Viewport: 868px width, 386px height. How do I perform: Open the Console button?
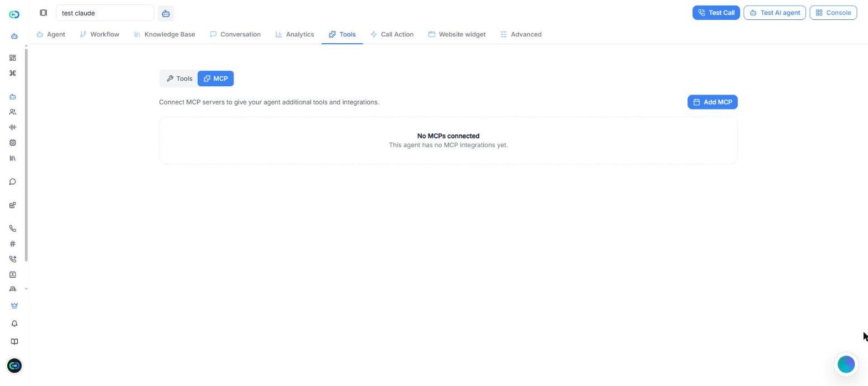tap(833, 13)
